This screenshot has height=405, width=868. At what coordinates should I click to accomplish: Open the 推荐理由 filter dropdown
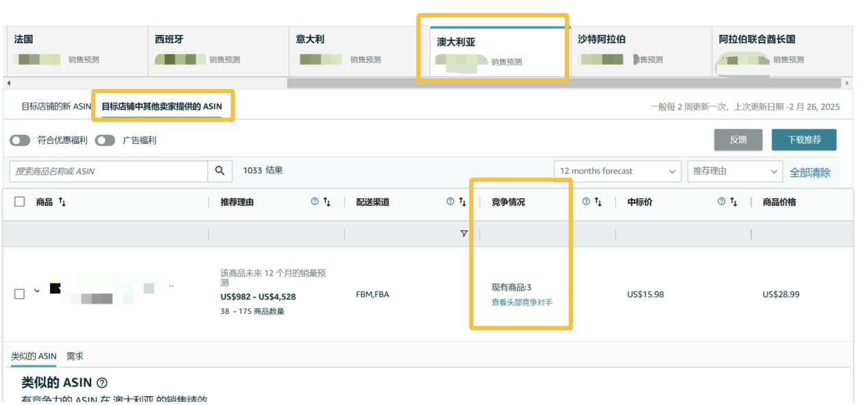pyautogui.click(x=735, y=171)
